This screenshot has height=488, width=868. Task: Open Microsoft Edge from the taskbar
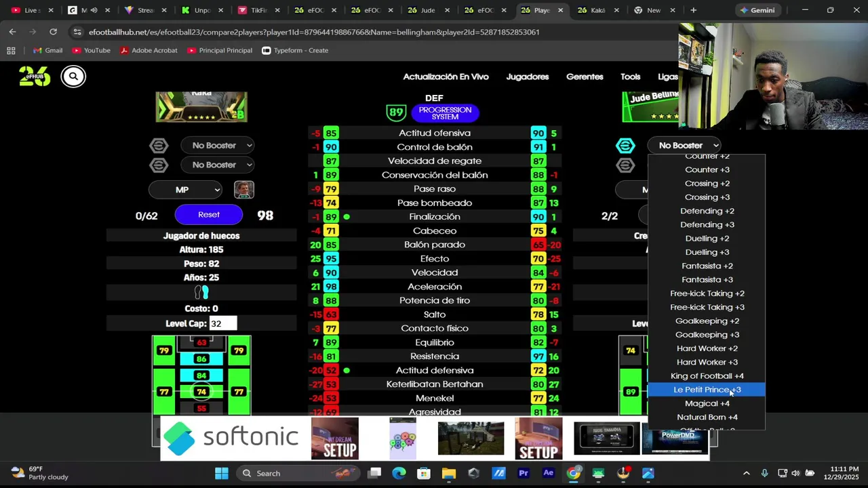click(x=399, y=473)
